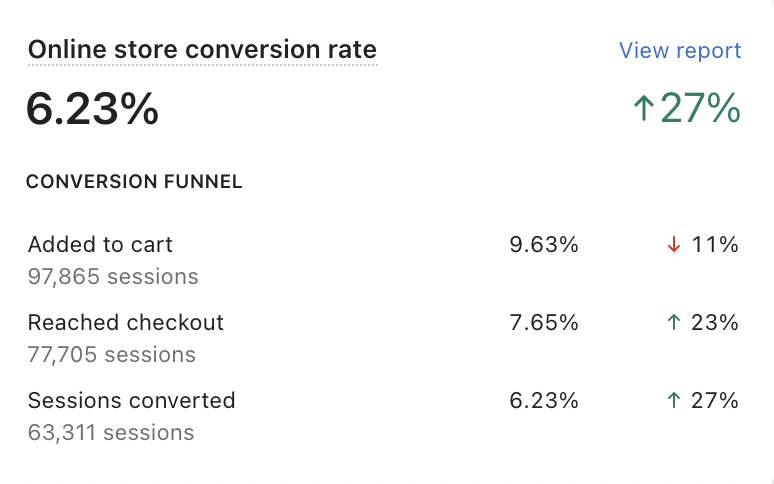Click the 11% change value
The image size is (774, 484).
click(x=715, y=244)
